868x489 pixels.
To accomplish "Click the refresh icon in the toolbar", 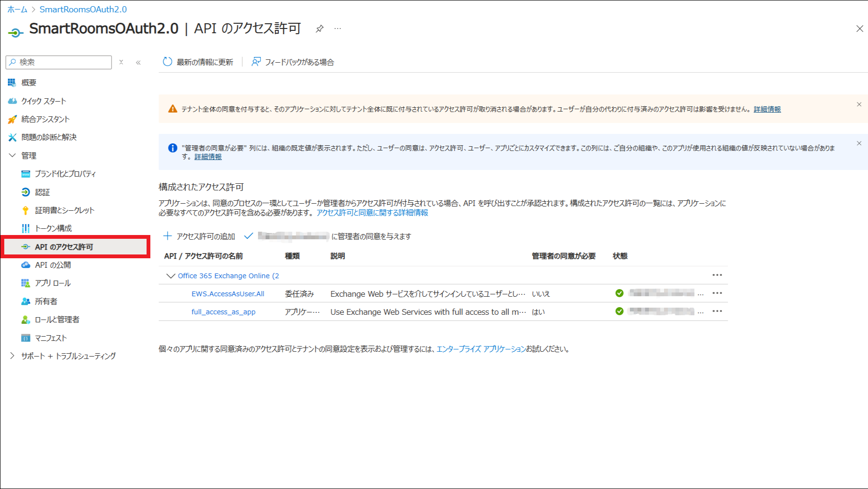I will 167,62.
